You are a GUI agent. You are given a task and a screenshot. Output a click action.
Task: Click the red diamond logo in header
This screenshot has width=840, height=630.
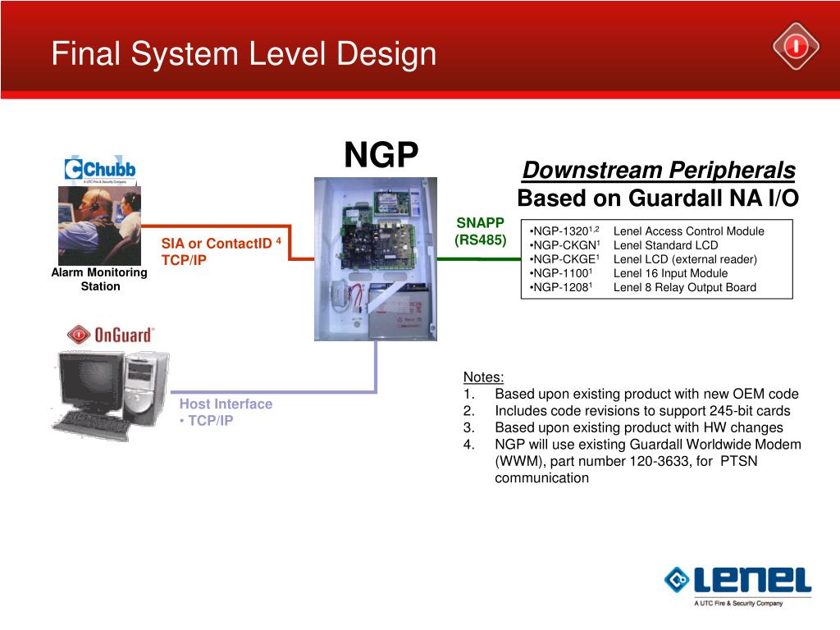[796, 46]
